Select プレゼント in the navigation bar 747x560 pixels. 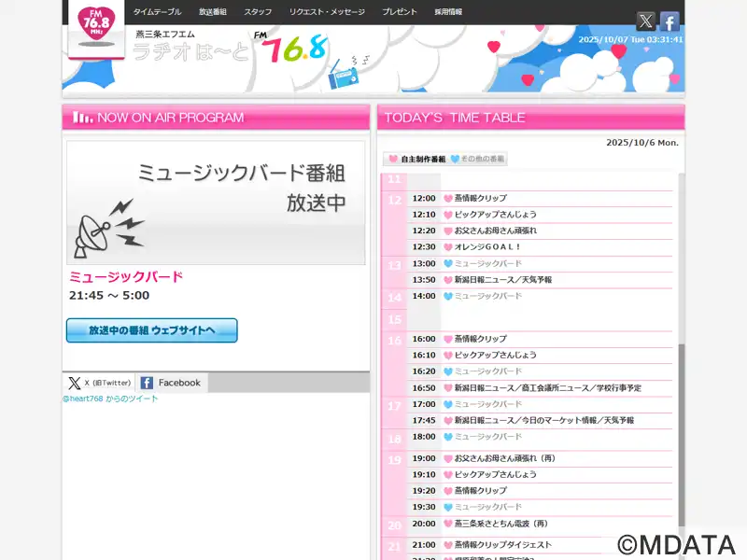pyautogui.click(x=400, y=12)
